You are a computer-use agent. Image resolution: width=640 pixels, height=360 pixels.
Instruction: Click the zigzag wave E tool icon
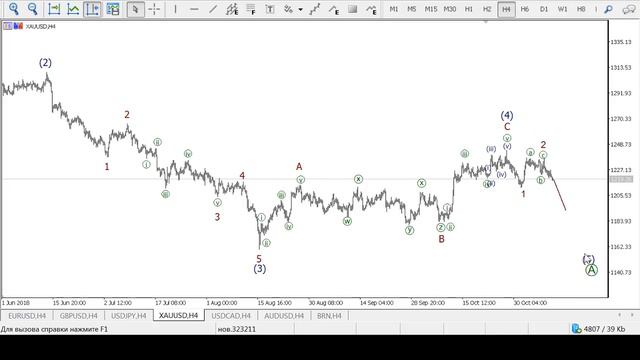tap(371, 9)
